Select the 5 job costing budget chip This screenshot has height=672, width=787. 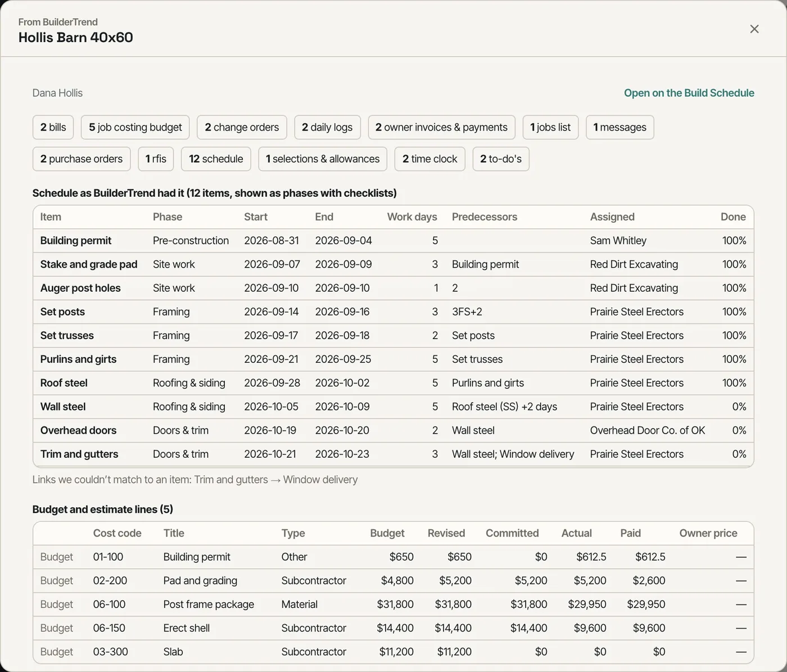pos(135,127)
